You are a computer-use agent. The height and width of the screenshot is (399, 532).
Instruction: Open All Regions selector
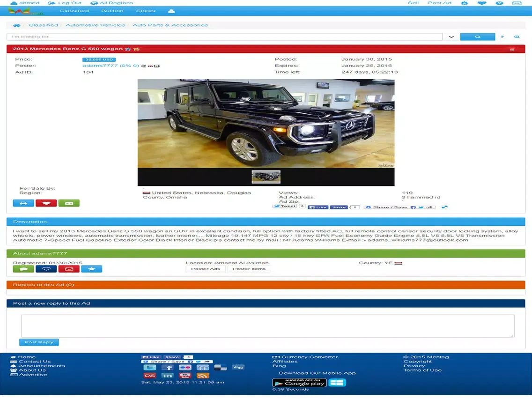pyautogui.click(x=111, y=3)
